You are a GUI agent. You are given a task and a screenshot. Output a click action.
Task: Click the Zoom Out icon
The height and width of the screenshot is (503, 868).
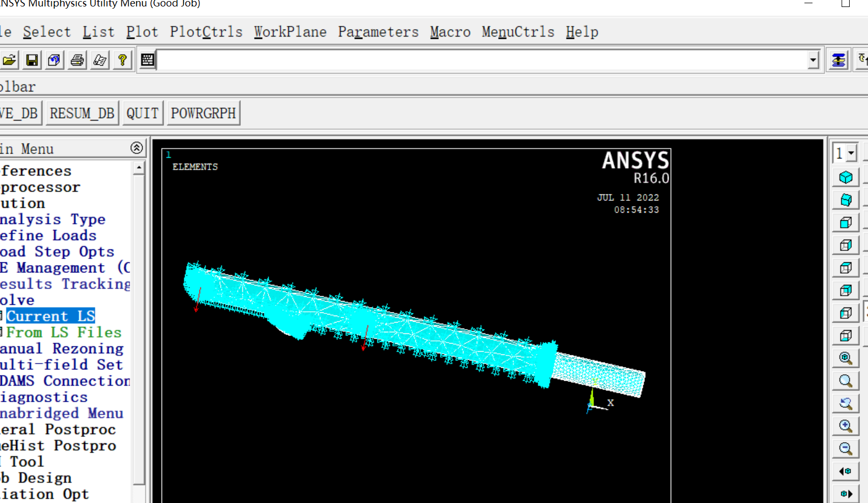(x=845, y=449)
